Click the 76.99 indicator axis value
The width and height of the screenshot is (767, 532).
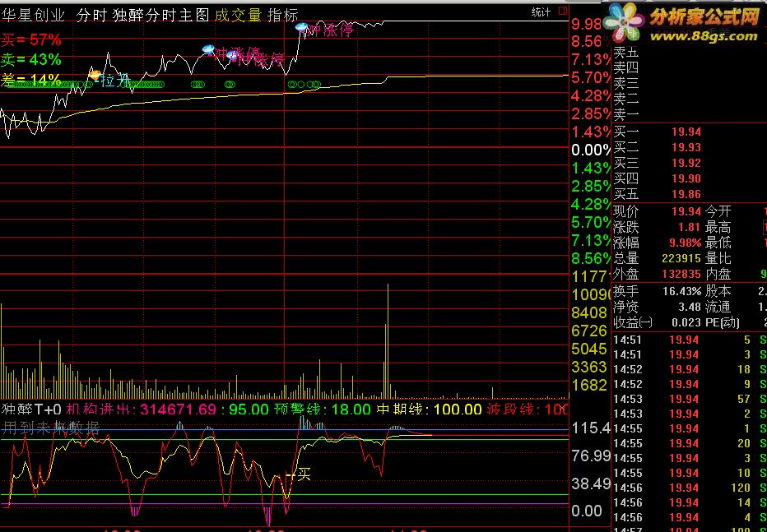(x=591, y=456)
